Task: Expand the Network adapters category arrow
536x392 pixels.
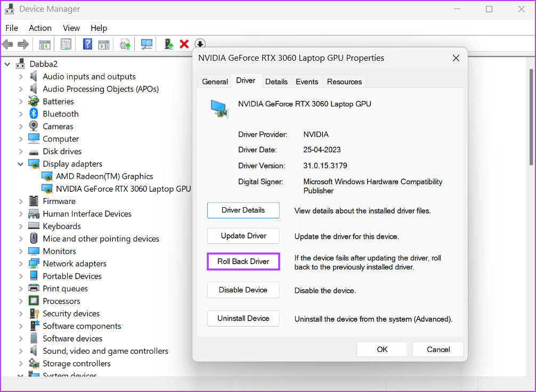Action: tap(20, 264)
